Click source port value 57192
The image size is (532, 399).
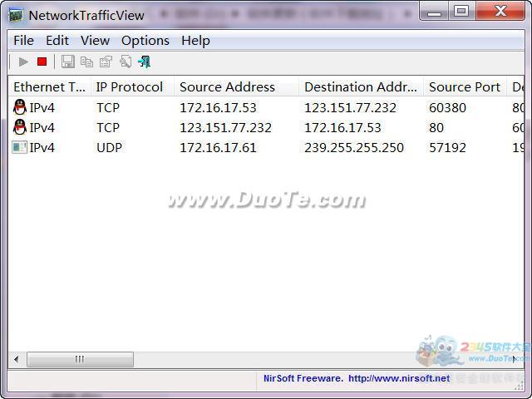click(x=447, y=148)
